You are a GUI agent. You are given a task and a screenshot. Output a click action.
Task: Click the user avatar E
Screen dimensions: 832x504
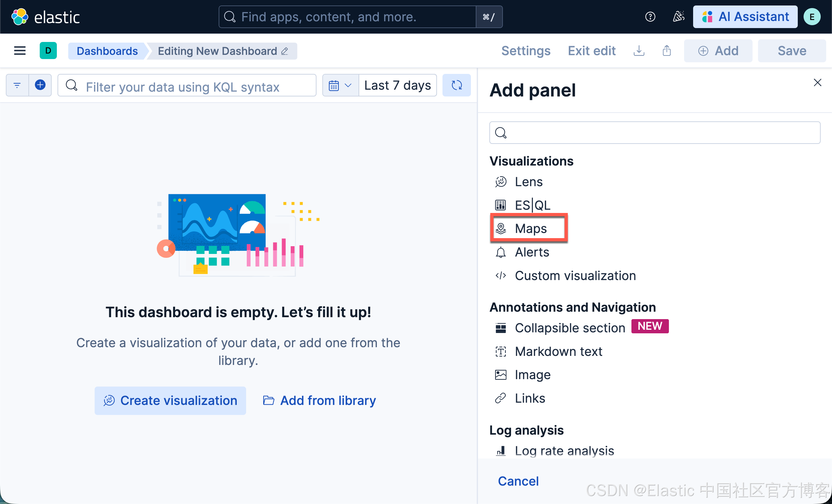[x=812, y=16]
